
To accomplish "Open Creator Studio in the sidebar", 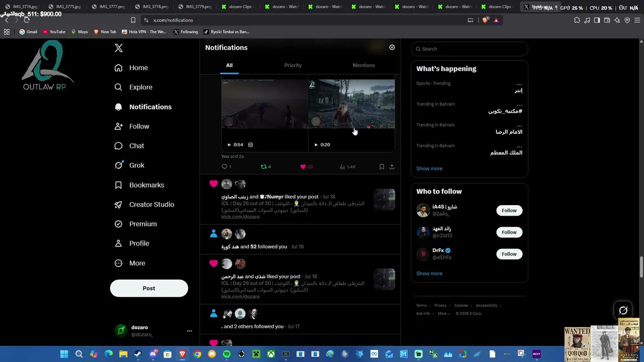I will [144, 204].
